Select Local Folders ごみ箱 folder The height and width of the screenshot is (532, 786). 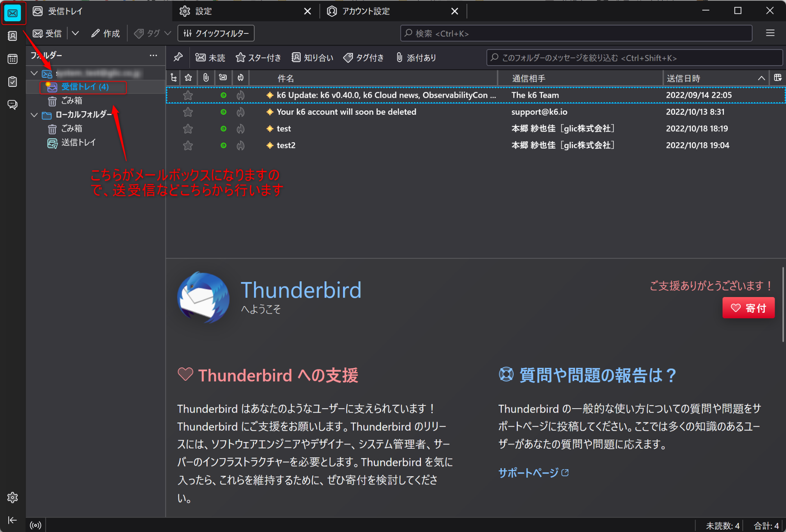[x=65, y=129]
